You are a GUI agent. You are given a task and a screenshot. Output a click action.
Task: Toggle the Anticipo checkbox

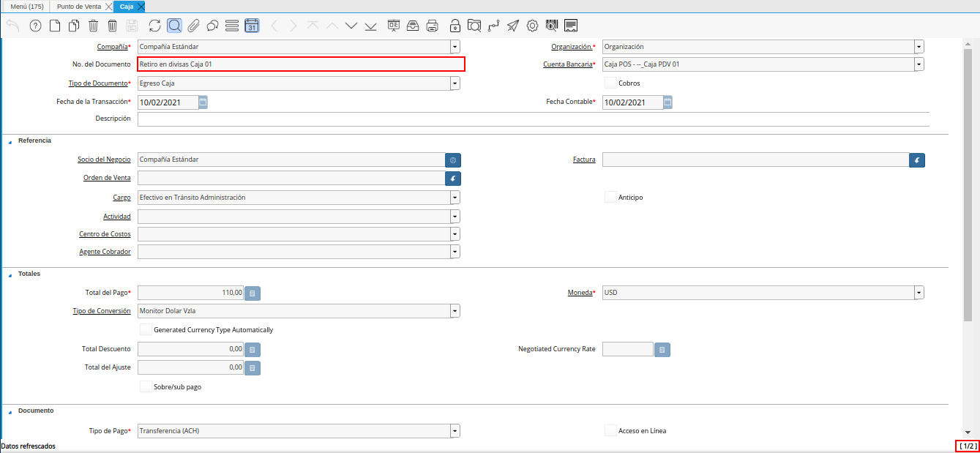click(x=610, y=197)
